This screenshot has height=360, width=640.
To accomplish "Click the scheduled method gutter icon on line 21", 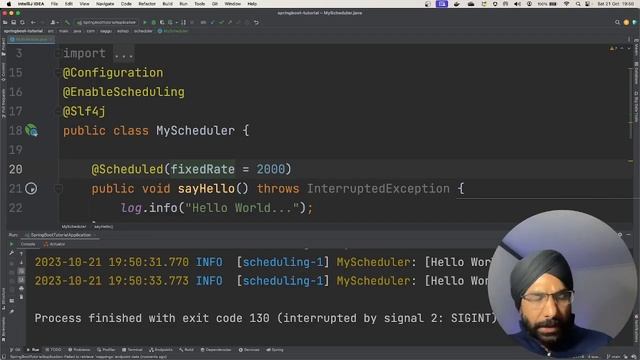I will click(x=31, y=189).
